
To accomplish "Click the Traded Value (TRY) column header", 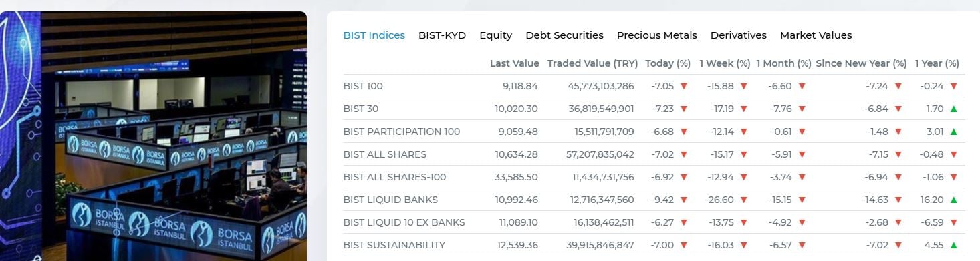I will point(592,63).
